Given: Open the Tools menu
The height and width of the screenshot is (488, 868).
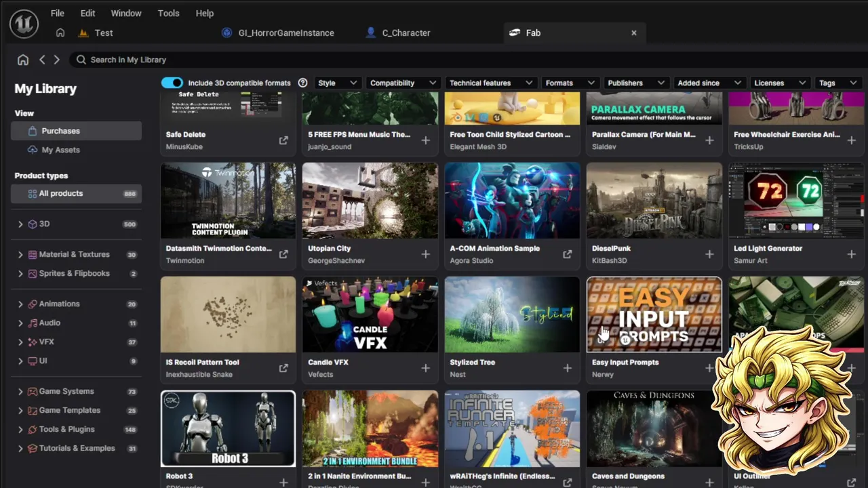Looking at the screenshot, I should (x=169, y=13).
